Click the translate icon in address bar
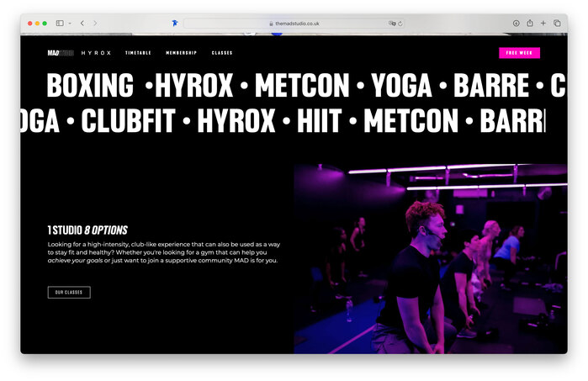The height and width of the screenshot is (381, 588). pos(392,24)
